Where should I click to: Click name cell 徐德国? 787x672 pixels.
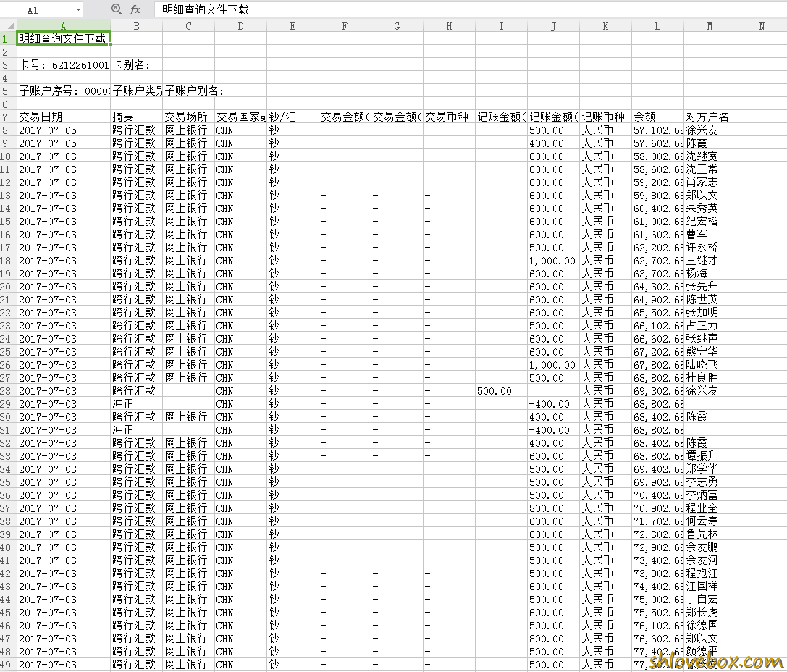tap(710, 626)
